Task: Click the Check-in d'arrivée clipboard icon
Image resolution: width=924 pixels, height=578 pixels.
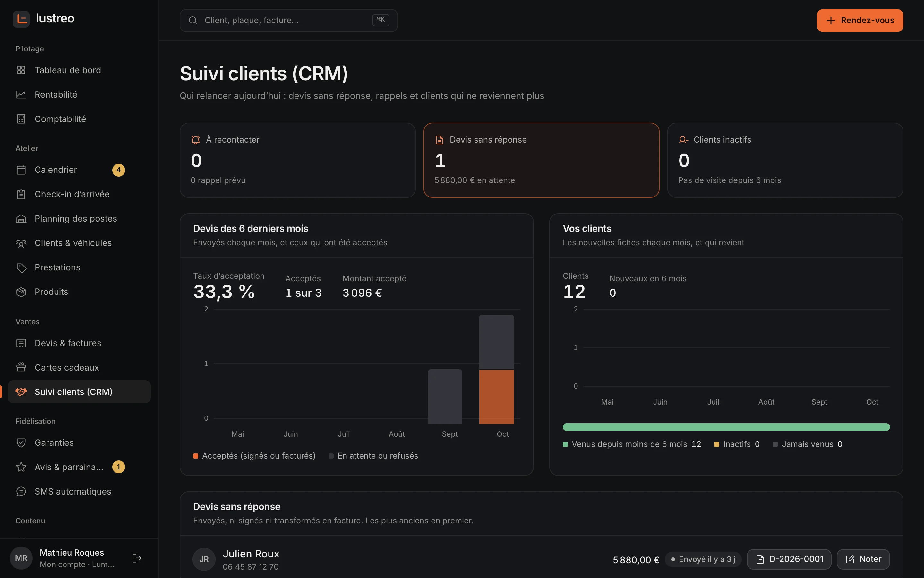Action: 21,194
